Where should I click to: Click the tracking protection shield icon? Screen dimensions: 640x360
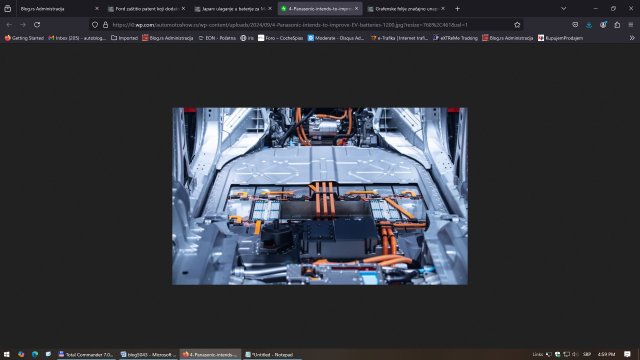point(95,25)
